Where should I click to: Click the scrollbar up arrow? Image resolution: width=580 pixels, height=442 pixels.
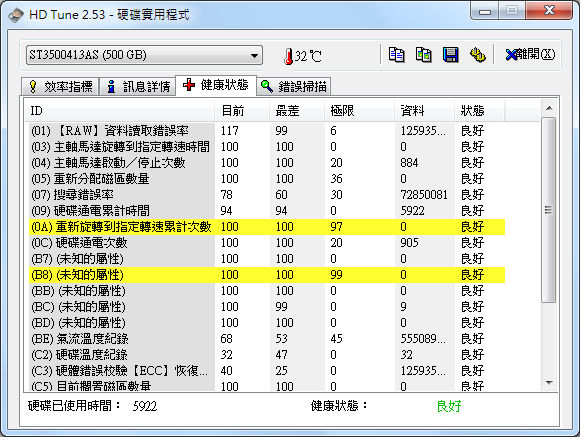pyautogui.click(x=549, y=108)
